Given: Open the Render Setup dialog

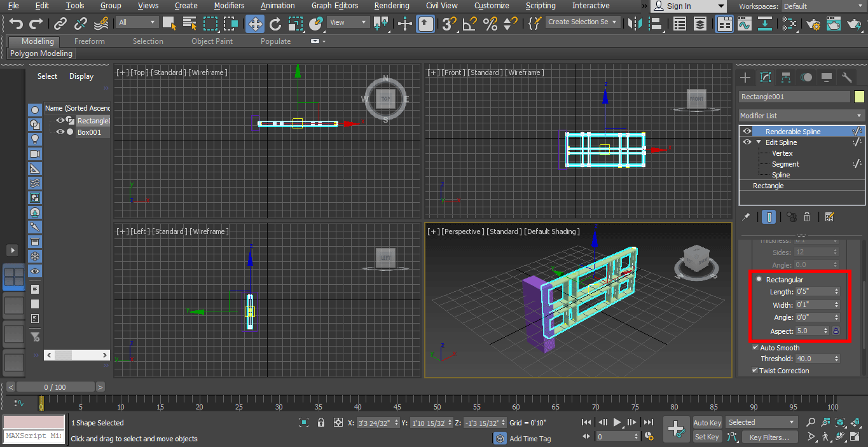Looking at the screenshot, I should click(x=813, y=24).
